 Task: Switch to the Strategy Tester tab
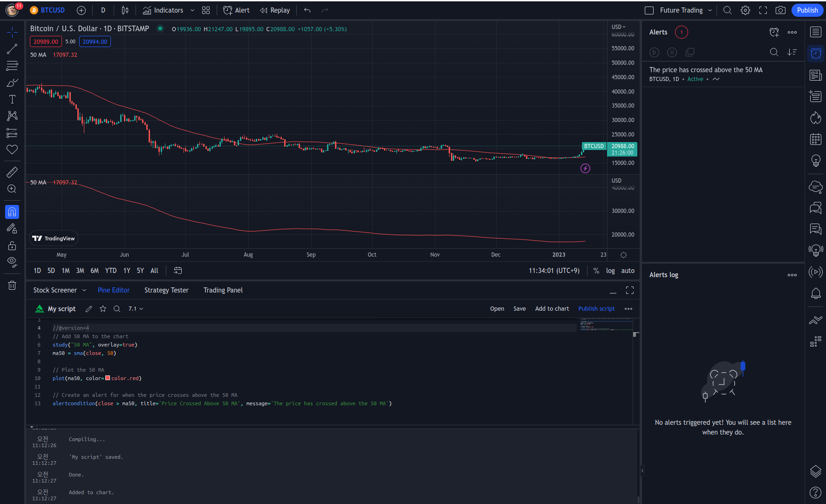(x=166, y=290)
